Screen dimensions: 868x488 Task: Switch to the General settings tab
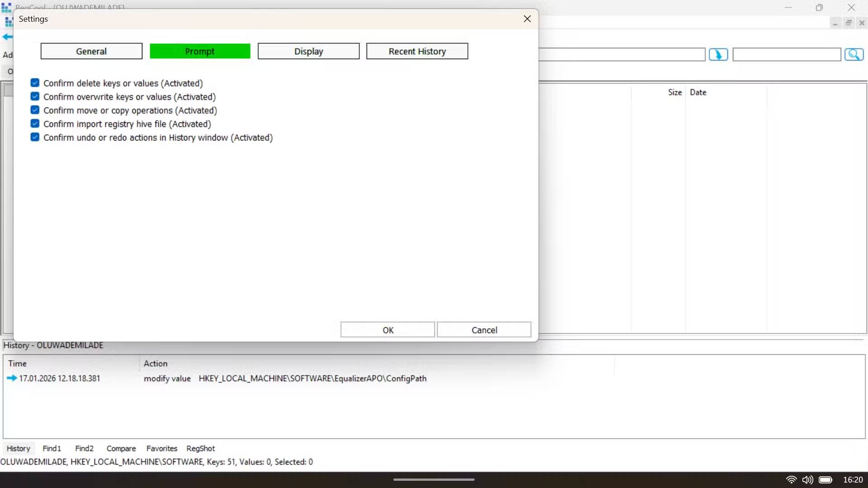pos(91,51)
